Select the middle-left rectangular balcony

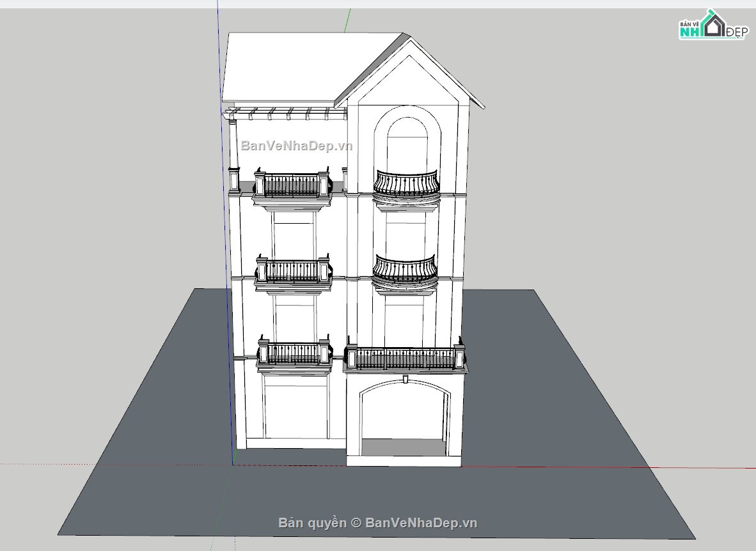coord(294,271)
